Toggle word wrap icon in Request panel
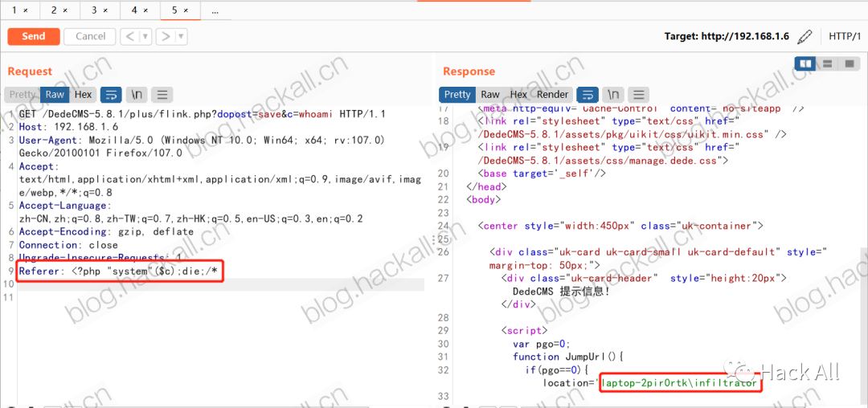The width and height of the screenshot is (868, 408). click(x=111, y=95)
